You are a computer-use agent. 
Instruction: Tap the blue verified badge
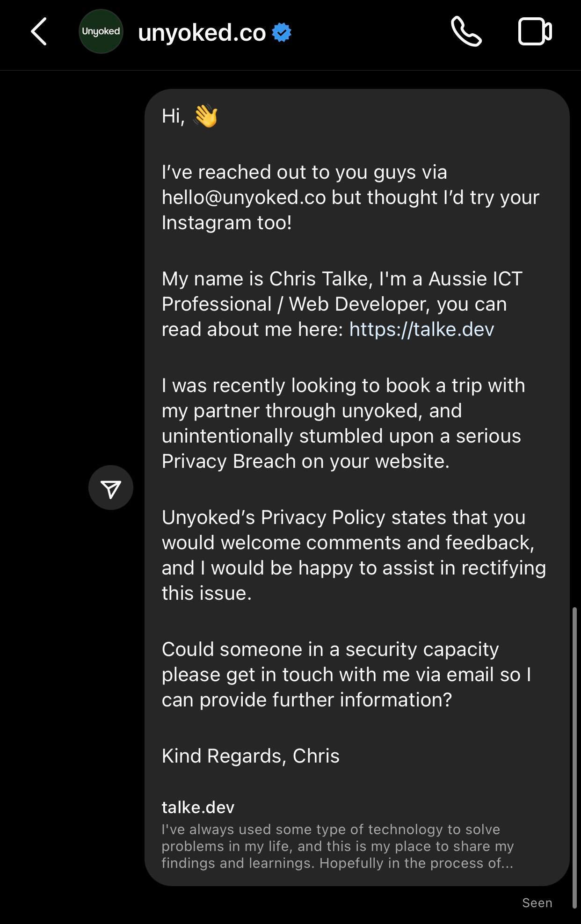coord(282,33)
